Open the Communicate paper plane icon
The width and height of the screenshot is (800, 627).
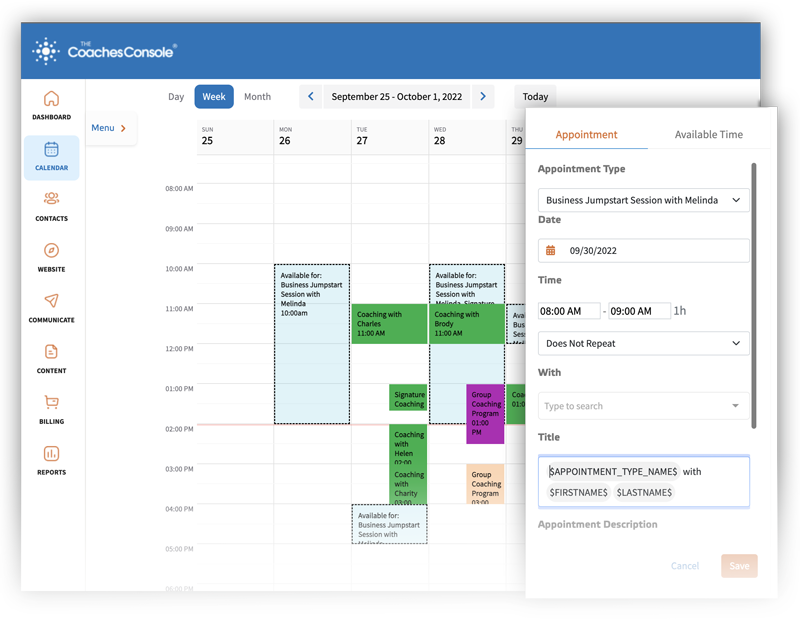(51, 300)
